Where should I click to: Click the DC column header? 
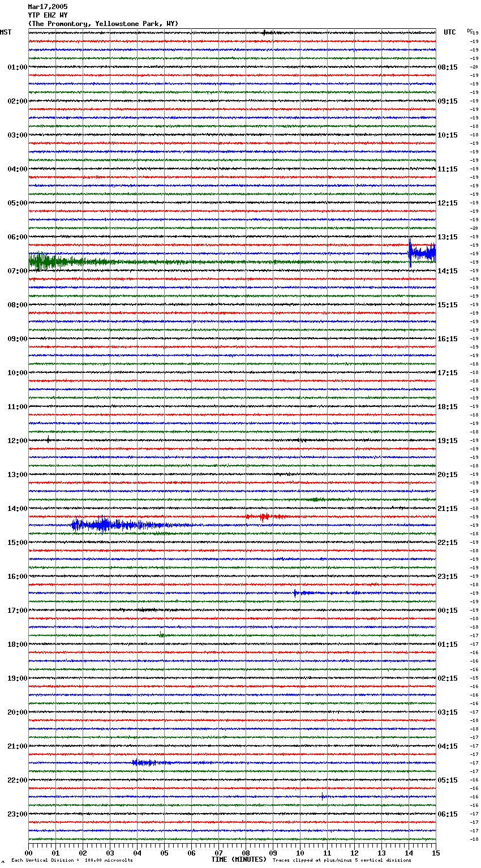pyautogui.click(x=470, y=31)
